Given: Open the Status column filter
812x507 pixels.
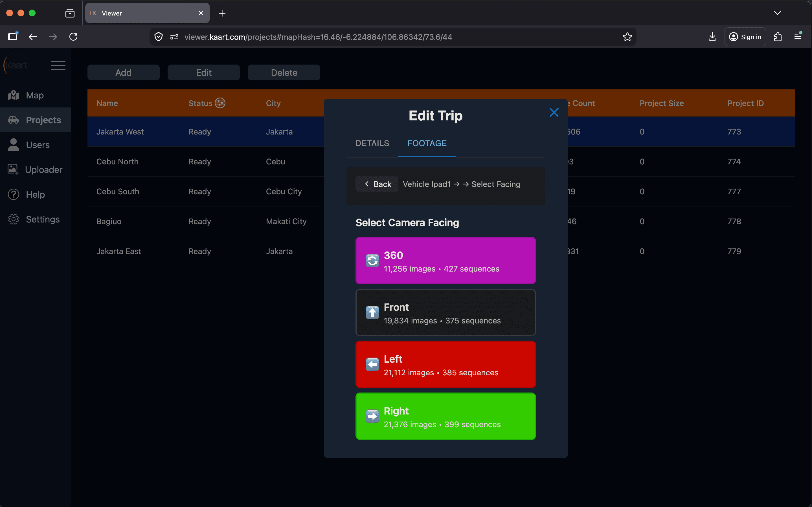Looking at the screenshot, I should point(220,103).
